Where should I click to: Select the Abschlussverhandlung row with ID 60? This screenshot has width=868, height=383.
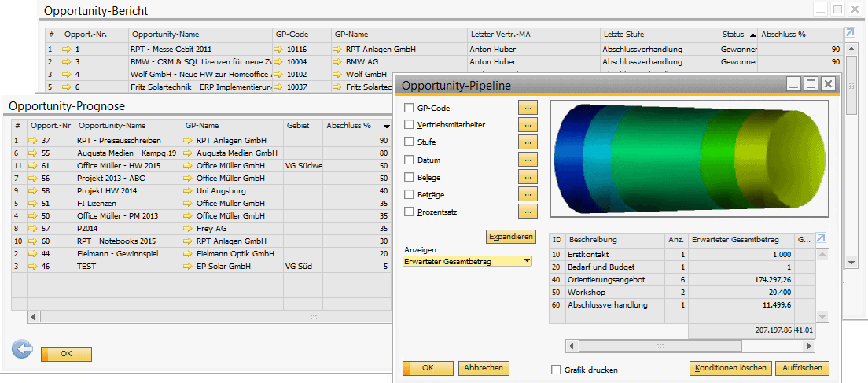pos(682,305)
